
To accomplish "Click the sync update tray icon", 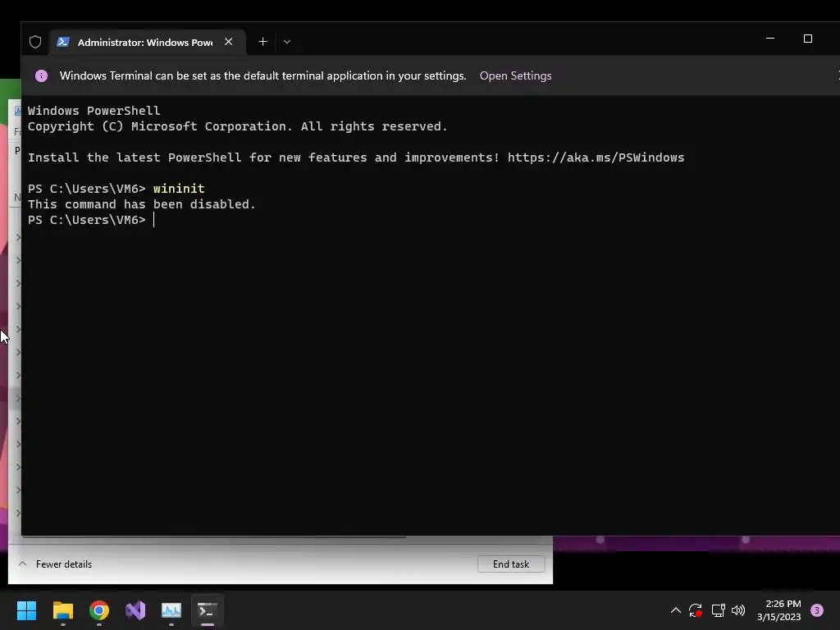I will pyautogui.click(x=696, y=610).
